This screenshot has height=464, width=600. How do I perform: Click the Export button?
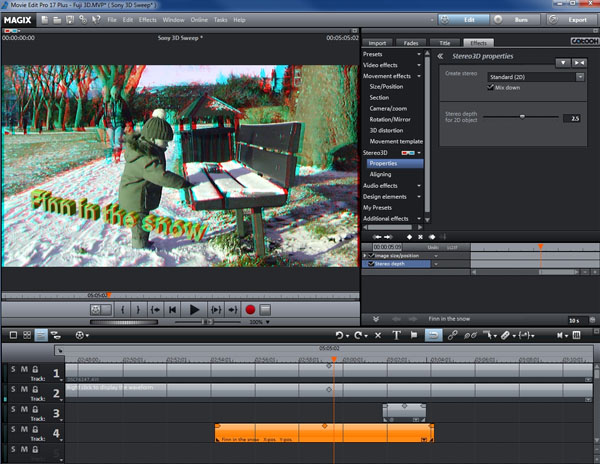click(x=571, y=20)
